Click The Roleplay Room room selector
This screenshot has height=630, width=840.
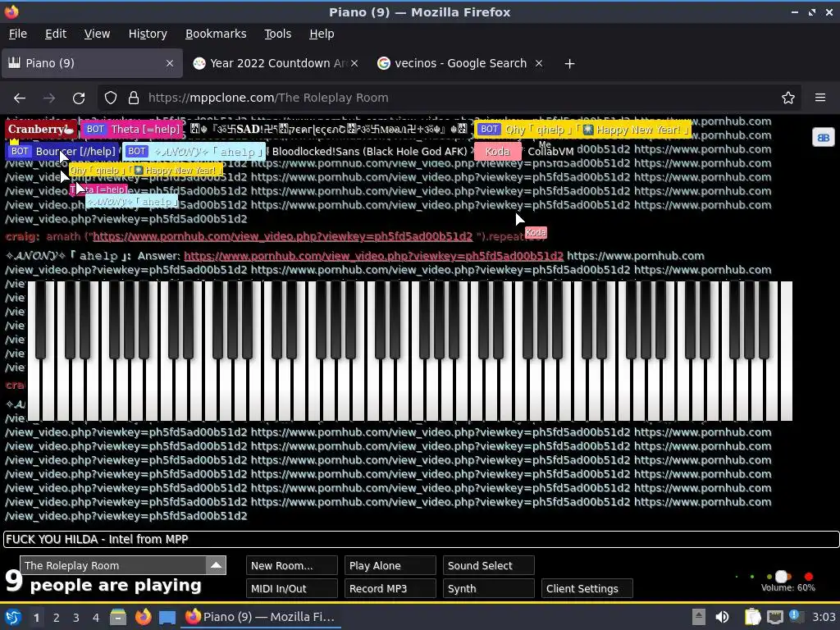pos(113,565)
